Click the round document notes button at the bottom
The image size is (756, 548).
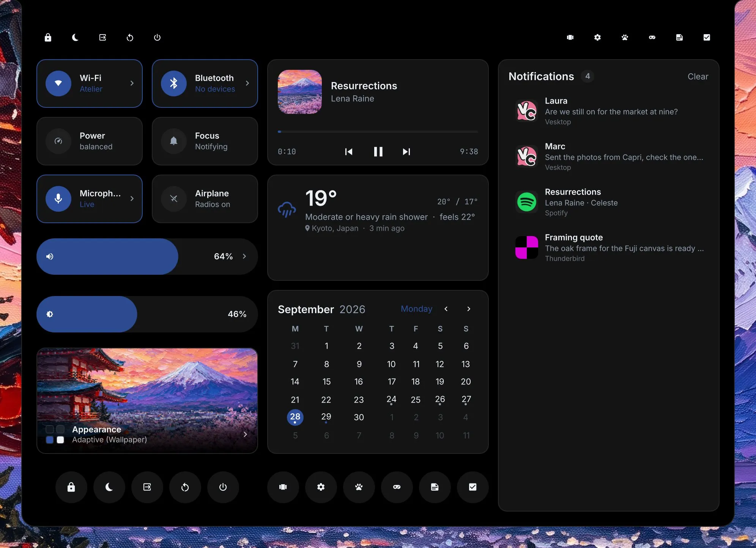[435, 487]
